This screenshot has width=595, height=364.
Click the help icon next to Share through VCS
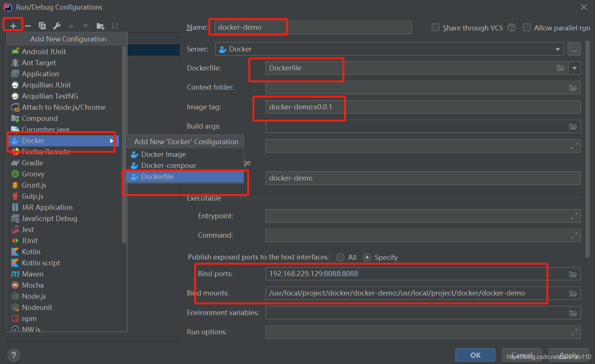point(512,27)
